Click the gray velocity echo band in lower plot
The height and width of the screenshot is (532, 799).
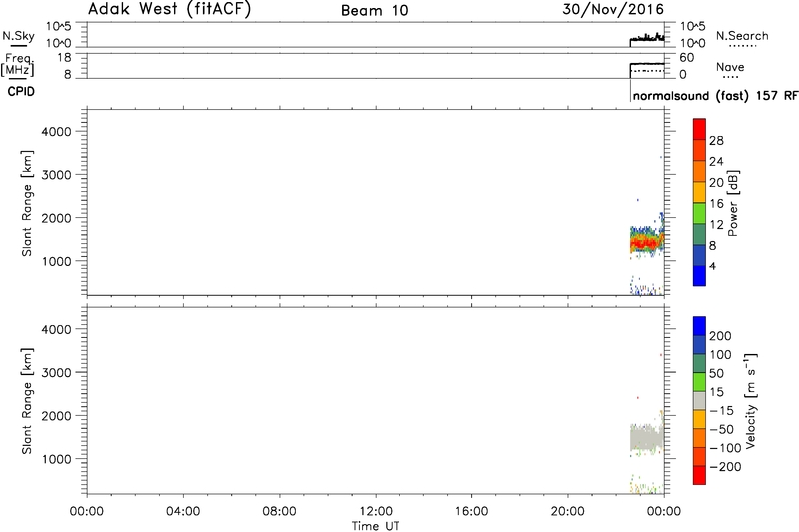tap(646, 439)
